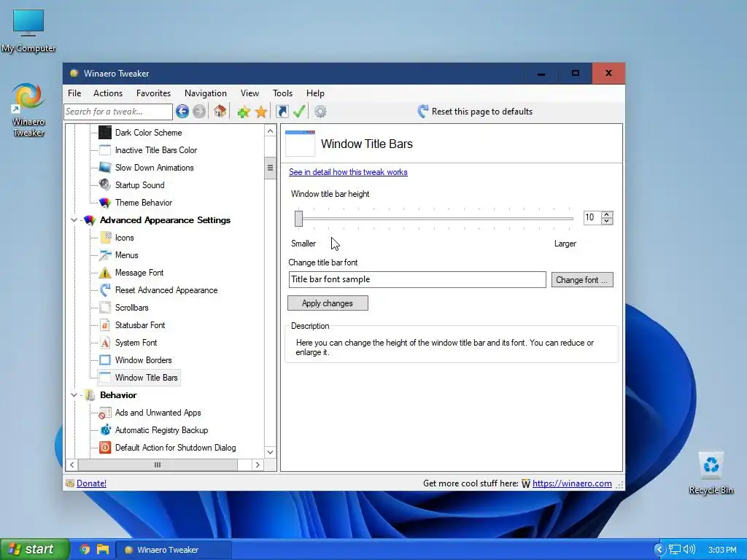Viewport: 747px width, 560px height.
Task: Open the Favorites menu
Action: click(153, 93)
